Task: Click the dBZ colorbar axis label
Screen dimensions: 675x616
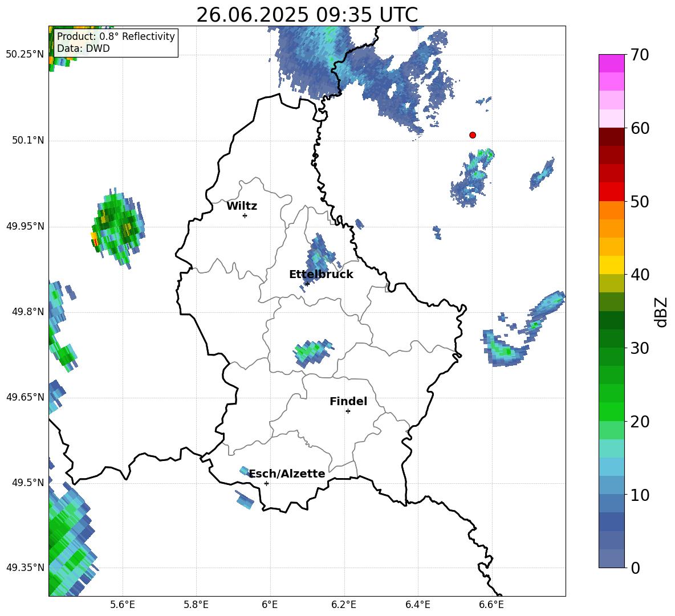Action: click(x=662, y=312)
